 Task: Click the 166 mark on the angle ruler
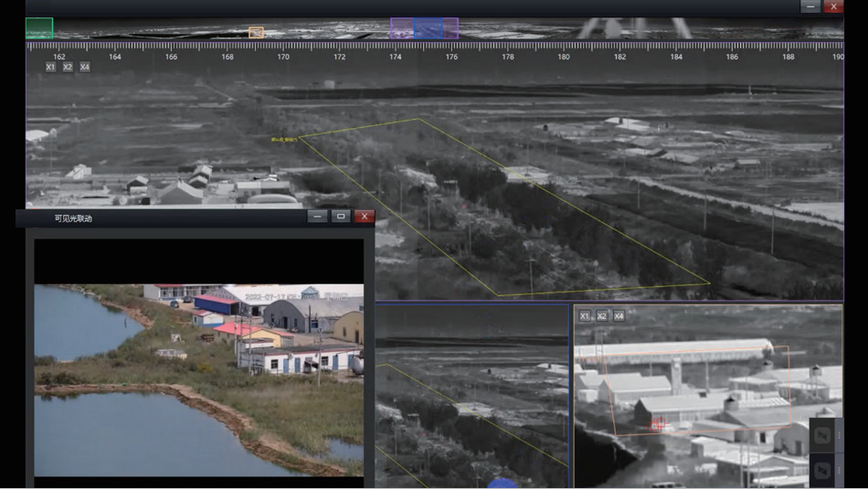pos(172,57)
